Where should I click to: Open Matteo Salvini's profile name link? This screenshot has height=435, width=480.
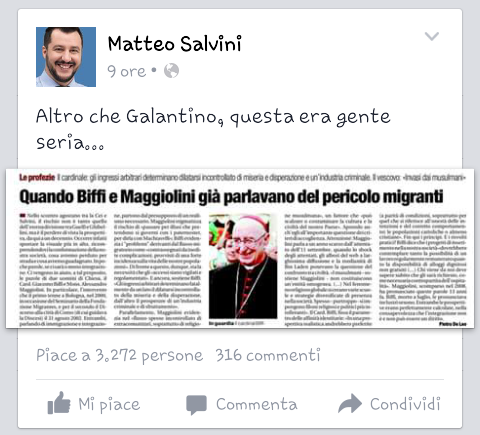[175, 44]
